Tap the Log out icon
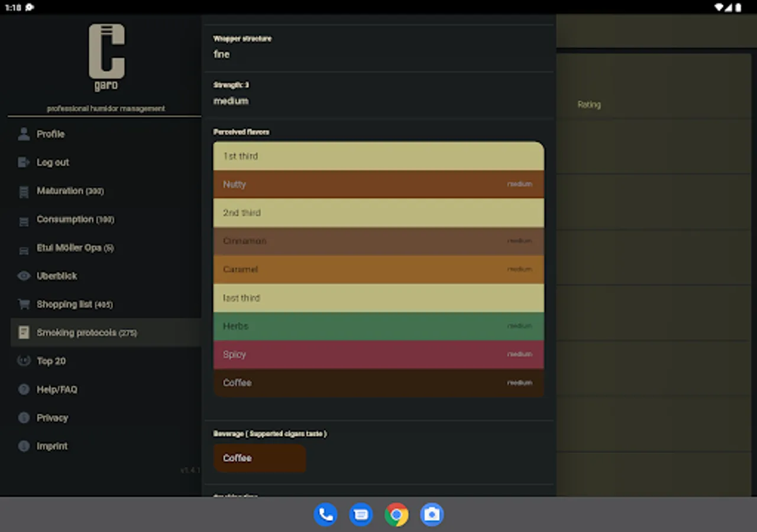The image size is (757, 532). 24,163
